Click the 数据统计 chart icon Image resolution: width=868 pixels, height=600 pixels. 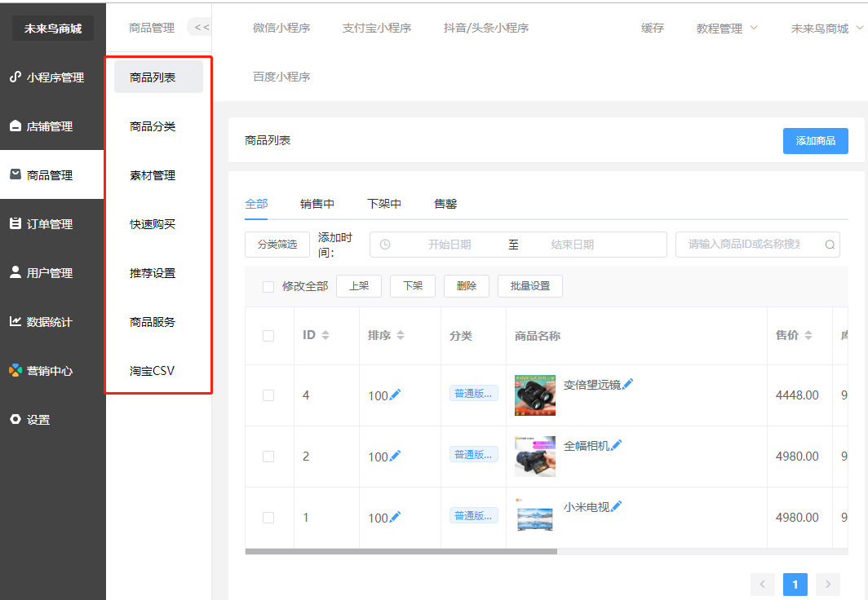15,322
